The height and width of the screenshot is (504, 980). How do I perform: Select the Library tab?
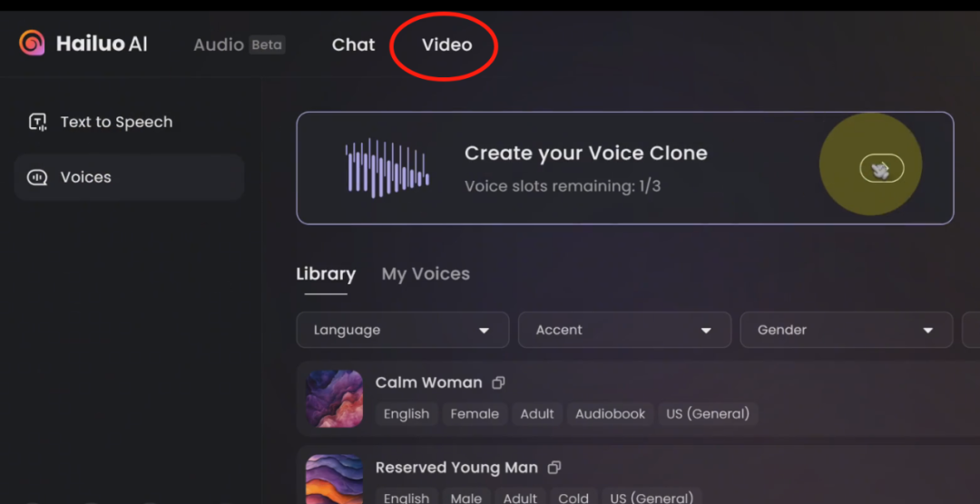pos(326,274)
